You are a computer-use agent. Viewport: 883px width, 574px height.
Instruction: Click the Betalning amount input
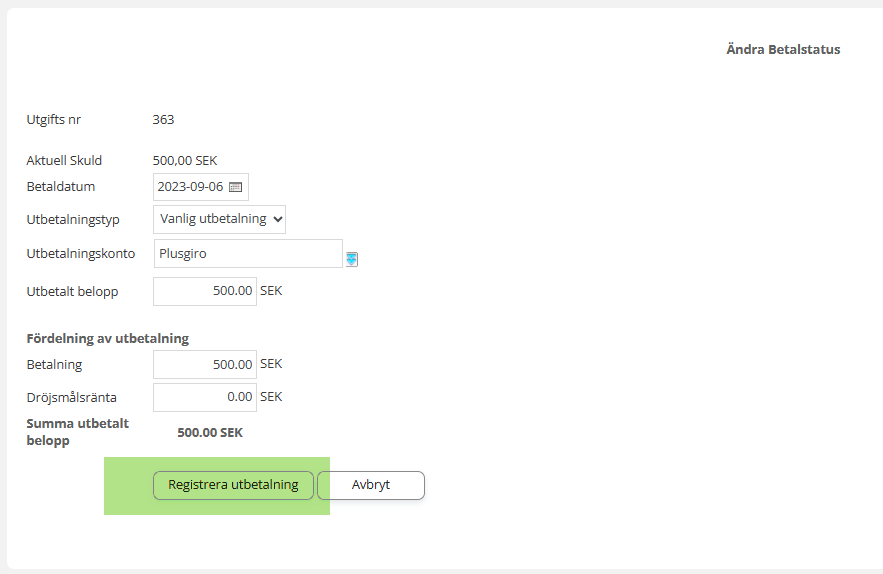[205, 364]
